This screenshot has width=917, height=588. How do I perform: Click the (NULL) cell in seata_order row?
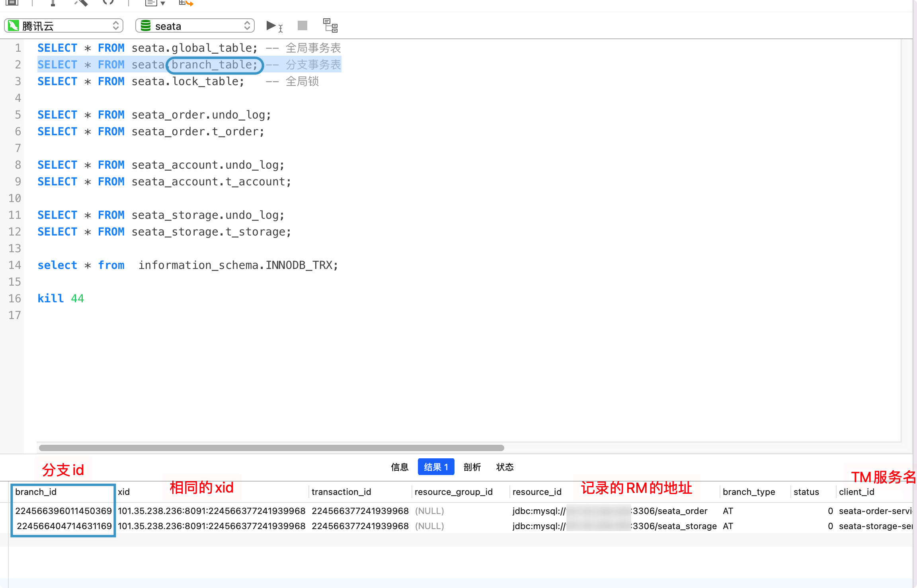pyautogui.click(x=429, y=511)
